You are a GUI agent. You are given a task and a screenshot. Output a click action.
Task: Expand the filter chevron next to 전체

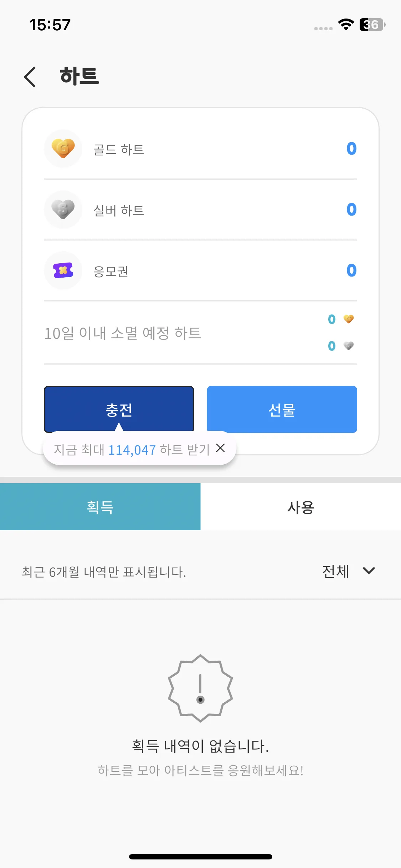click(x=369, y=571)
